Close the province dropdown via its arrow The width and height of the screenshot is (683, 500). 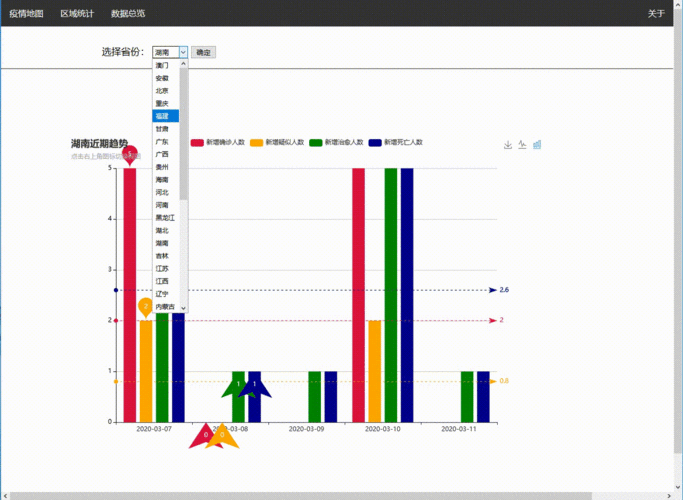(x=183, y=52)
